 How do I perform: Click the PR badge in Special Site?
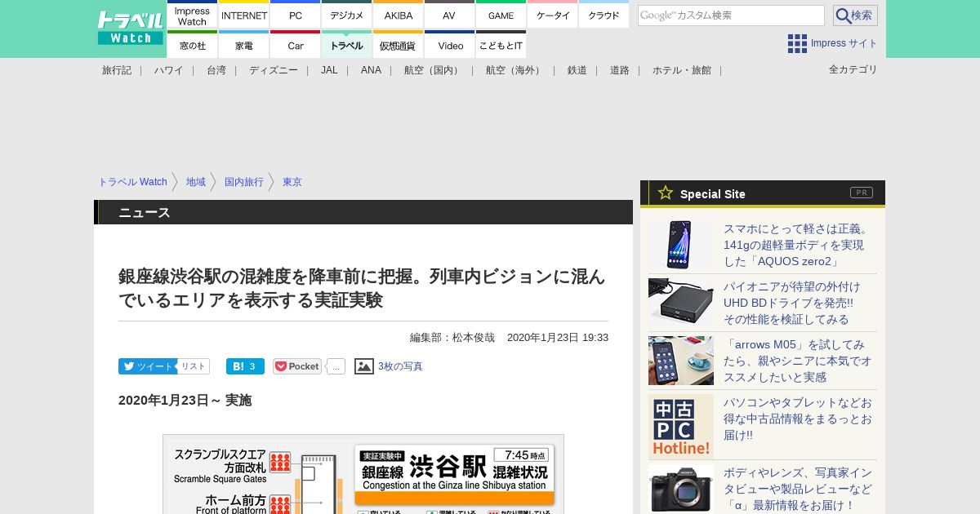pos(862,193)
